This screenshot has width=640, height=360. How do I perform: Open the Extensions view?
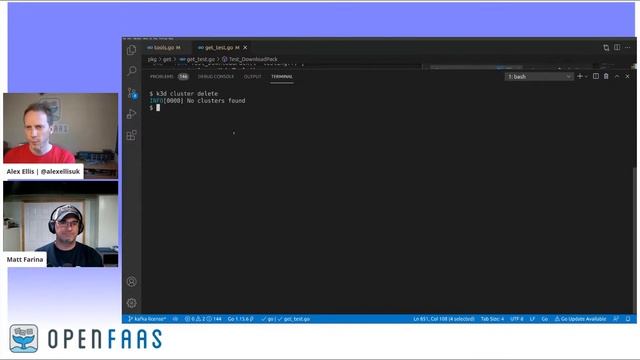(x=131, y=135)
